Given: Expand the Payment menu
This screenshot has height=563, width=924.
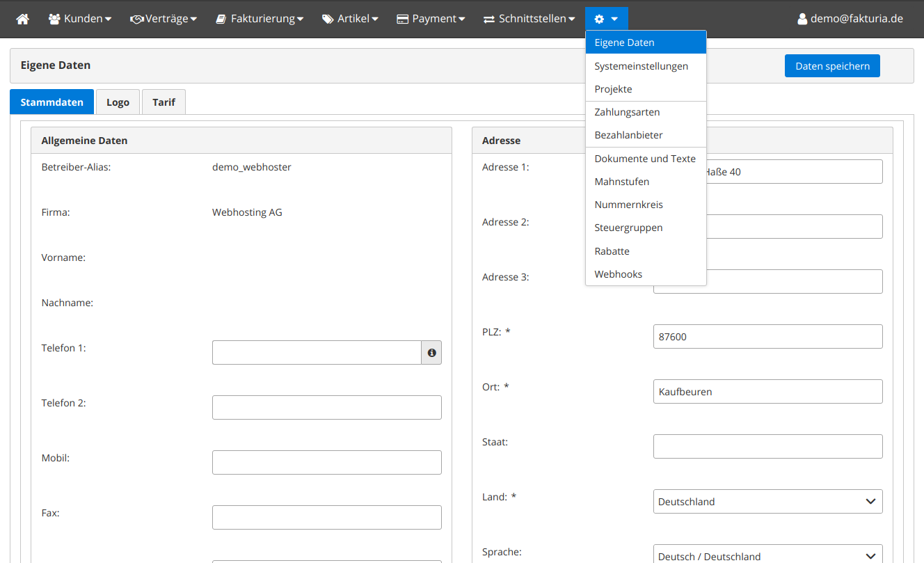Looking at the screenshot, I should coord(431,19).
